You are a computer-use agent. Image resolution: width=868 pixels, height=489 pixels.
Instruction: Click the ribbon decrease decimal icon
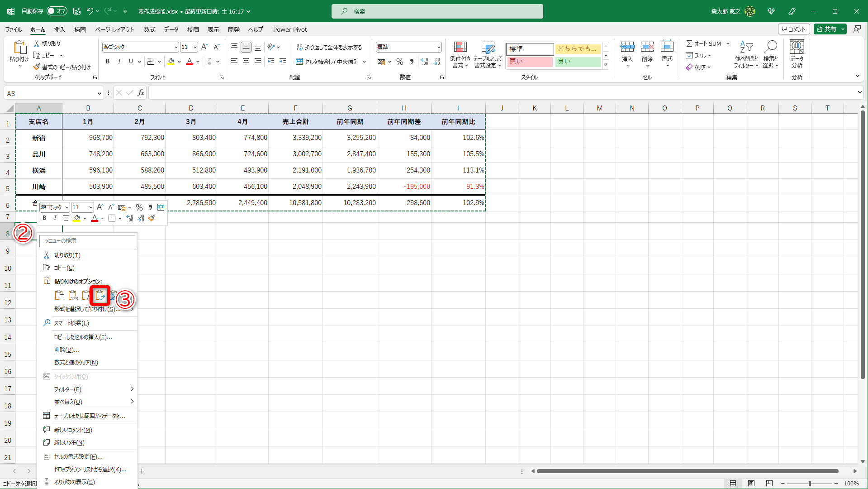coord(436,62)
